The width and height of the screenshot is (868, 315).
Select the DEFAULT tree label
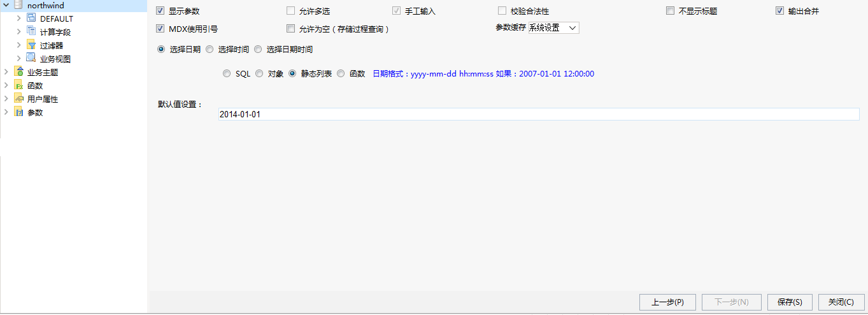pyautogui.click(x=57, y=18)
